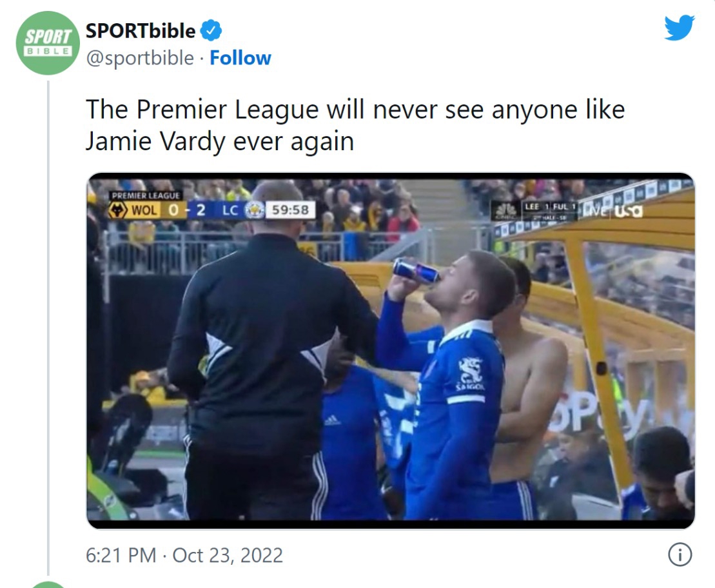
Task: Click the SPORTbible display name
Action: click(141, 31)
